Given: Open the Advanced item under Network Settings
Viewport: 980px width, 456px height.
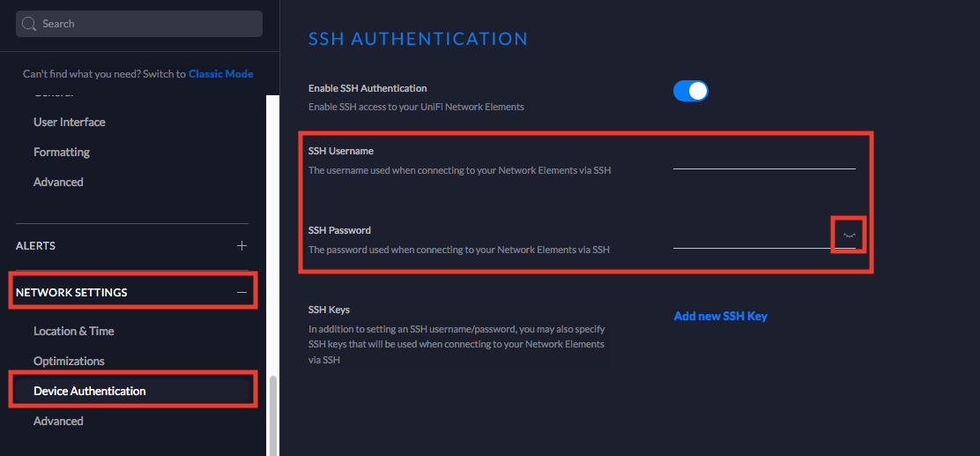Looking at the screenshot, I should coord(58,421).
